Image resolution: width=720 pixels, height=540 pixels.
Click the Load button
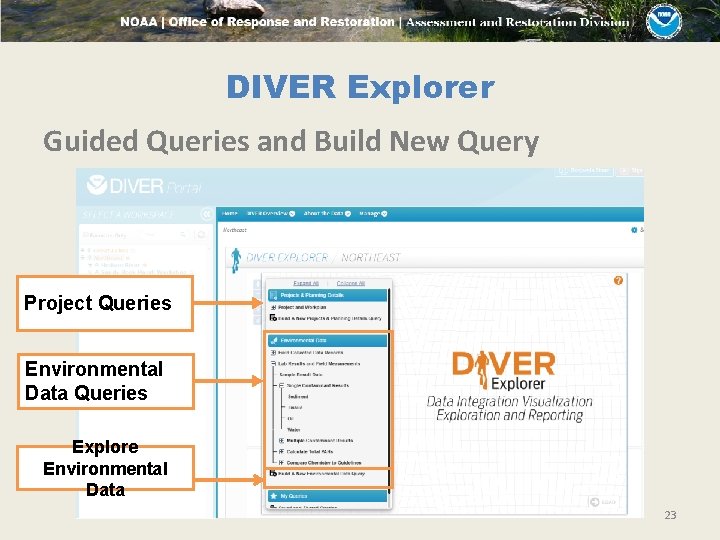[x=603, y=501]
